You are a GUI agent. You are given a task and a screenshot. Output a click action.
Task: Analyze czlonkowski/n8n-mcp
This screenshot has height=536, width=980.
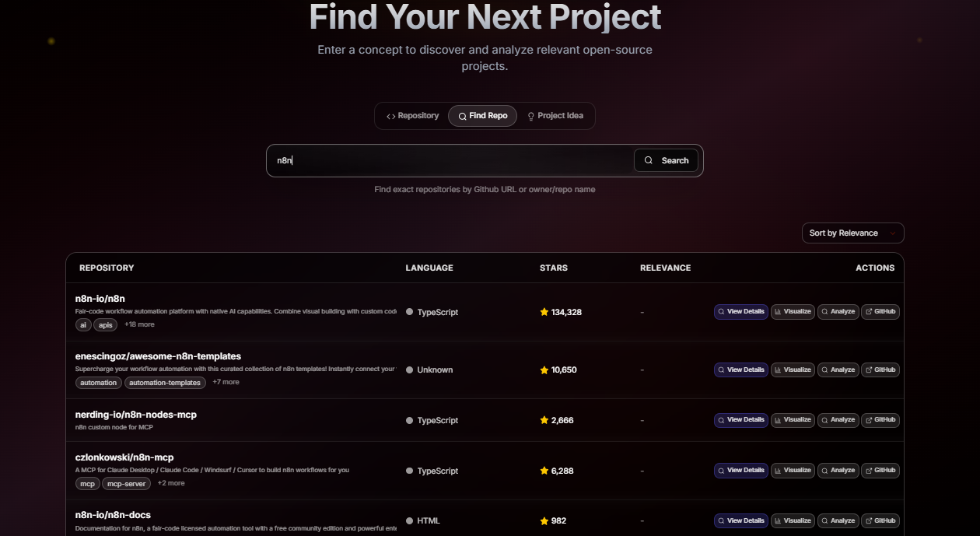coord(838,471)
